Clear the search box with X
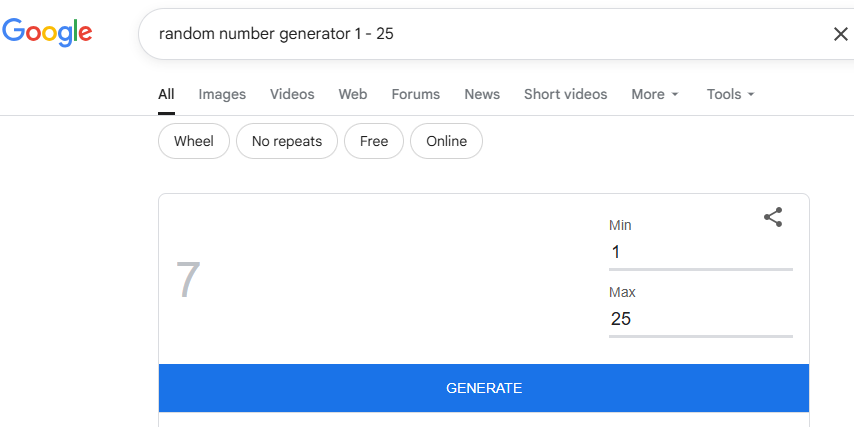 point(840,34)
